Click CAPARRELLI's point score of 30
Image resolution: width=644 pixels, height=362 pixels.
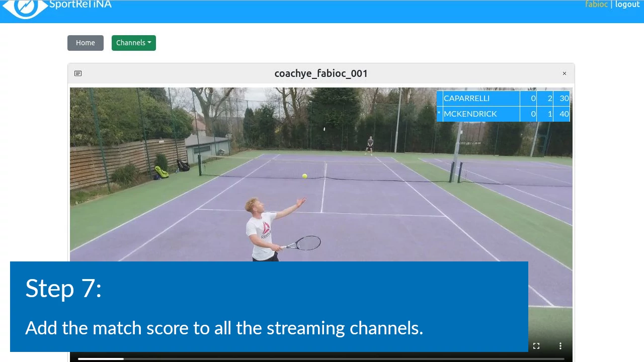[x=563, y=99]
